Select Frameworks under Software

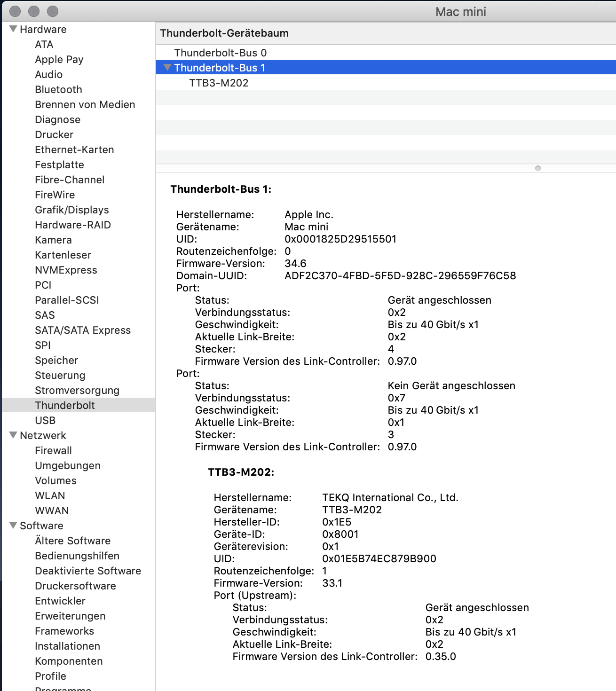pyautogui.click(x=64, y=631)
